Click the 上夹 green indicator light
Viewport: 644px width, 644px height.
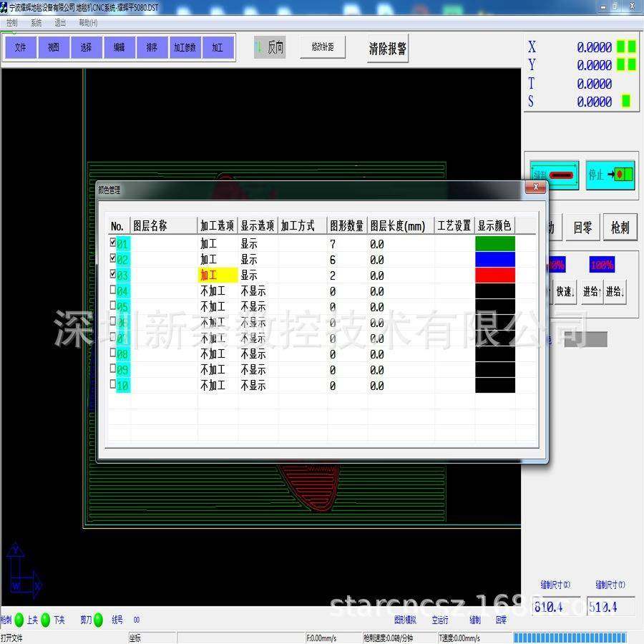46,620
